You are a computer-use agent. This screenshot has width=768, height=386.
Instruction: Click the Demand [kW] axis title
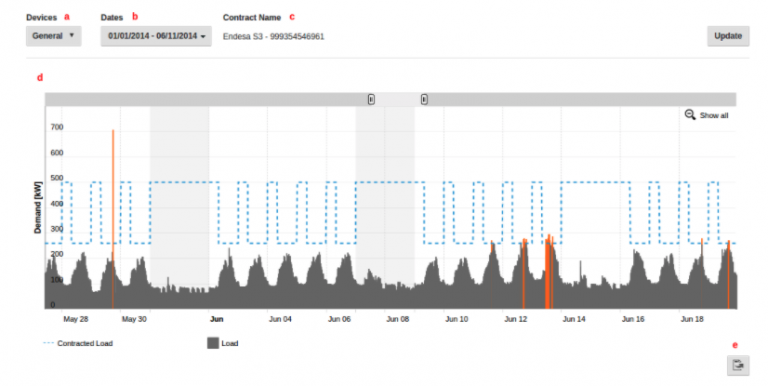pos(38,207)
